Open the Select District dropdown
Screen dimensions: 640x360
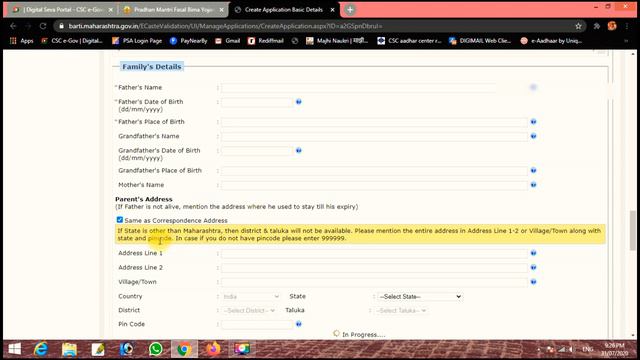tap(249, 310)
